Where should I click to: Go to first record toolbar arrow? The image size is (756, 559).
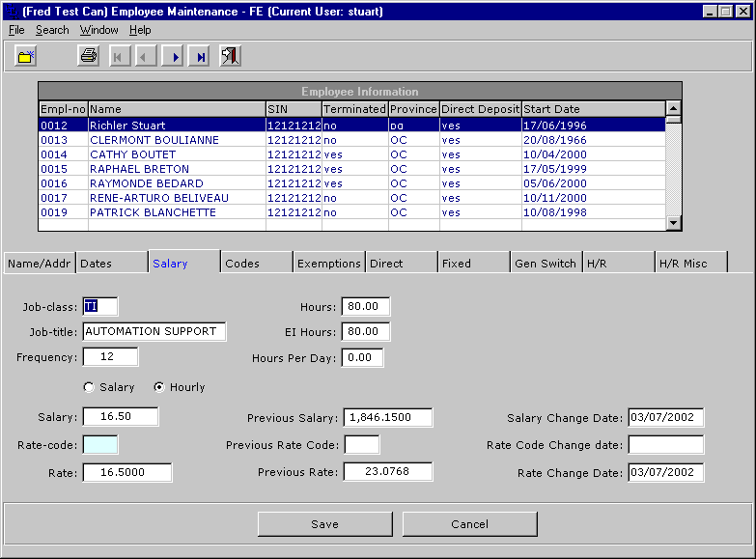click(118, 56)
